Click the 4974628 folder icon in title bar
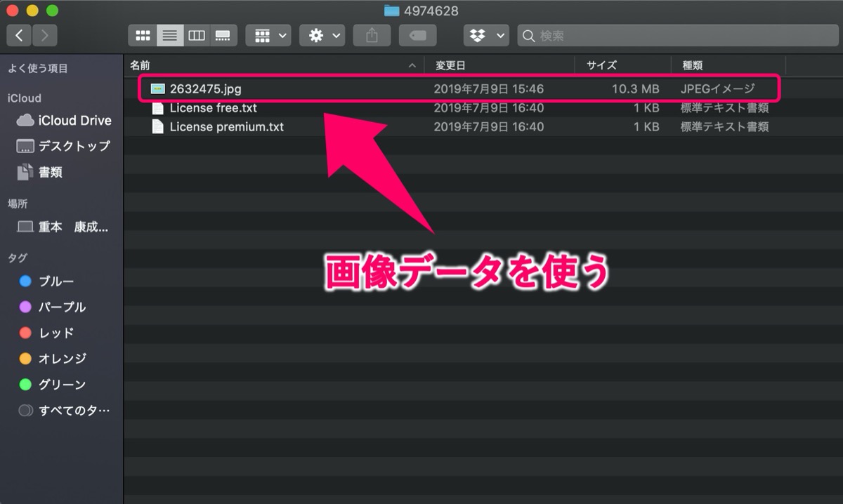The image size is (843, 504). click(x=392, y=11)
